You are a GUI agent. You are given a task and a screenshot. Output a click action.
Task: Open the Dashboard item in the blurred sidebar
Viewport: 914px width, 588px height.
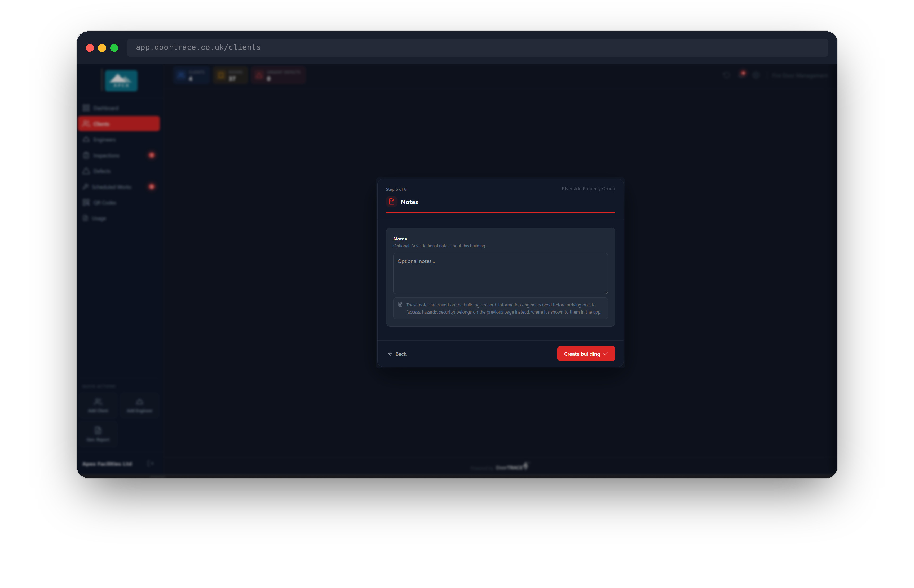119,108
